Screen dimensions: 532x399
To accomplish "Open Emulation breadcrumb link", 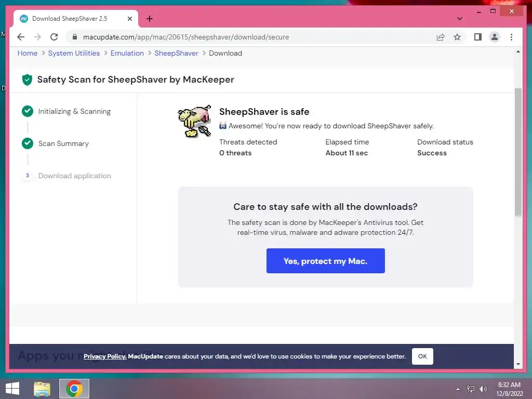I will [x=127, y=54].
